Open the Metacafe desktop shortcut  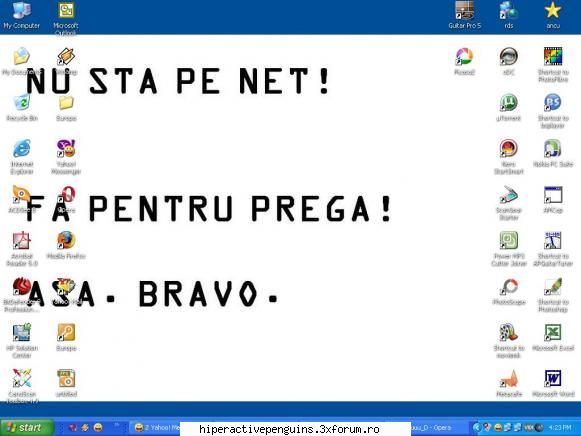click(509, 383)
